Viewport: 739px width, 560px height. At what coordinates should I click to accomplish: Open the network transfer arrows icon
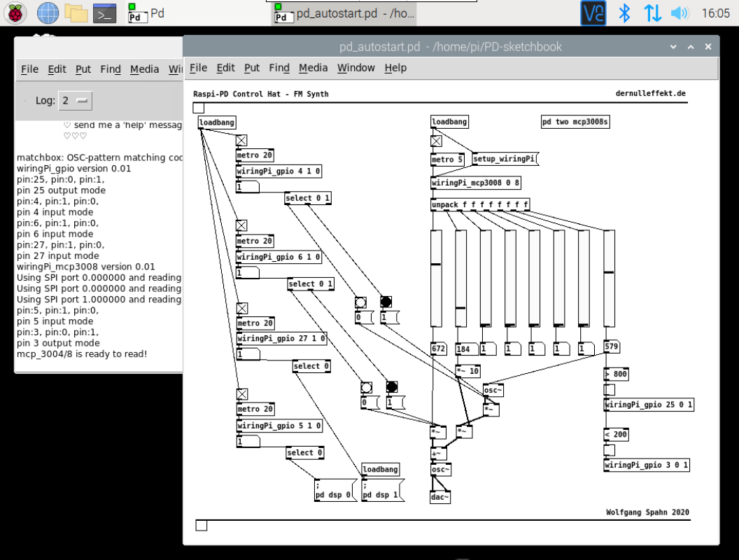652,13
